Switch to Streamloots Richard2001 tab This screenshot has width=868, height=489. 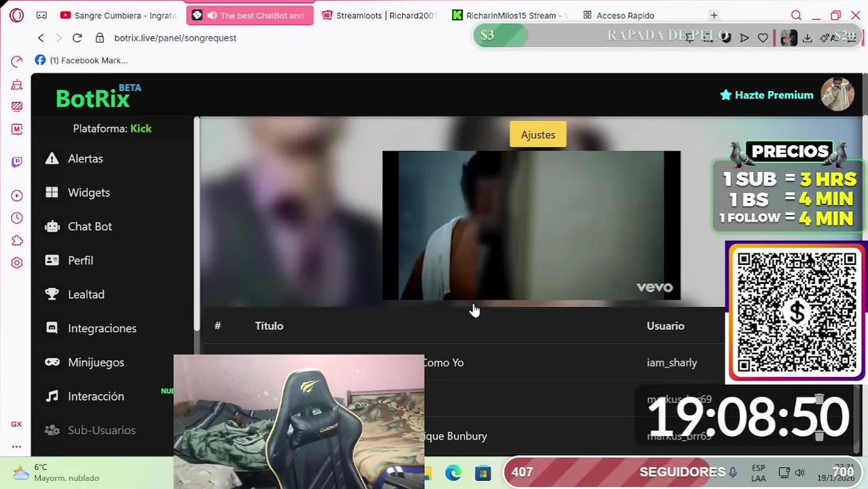click(379, 15)
